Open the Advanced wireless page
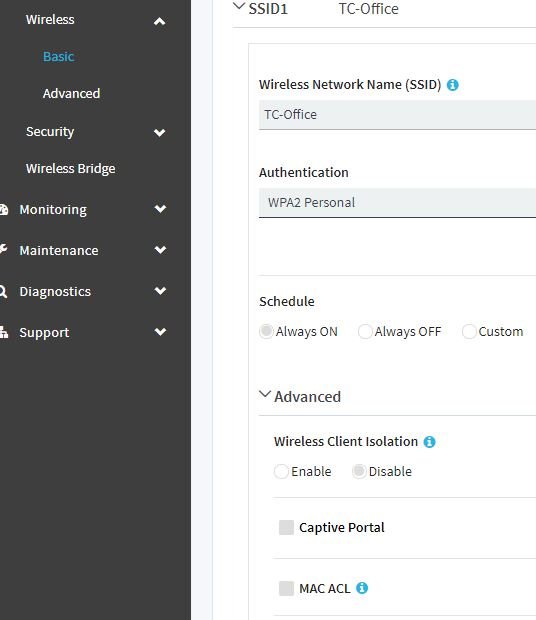 tap(71, 93)
